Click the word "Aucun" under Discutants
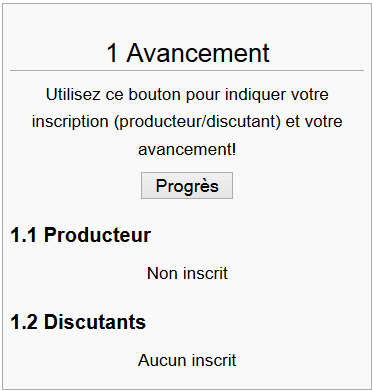372x391 pixels. [160, 360]
